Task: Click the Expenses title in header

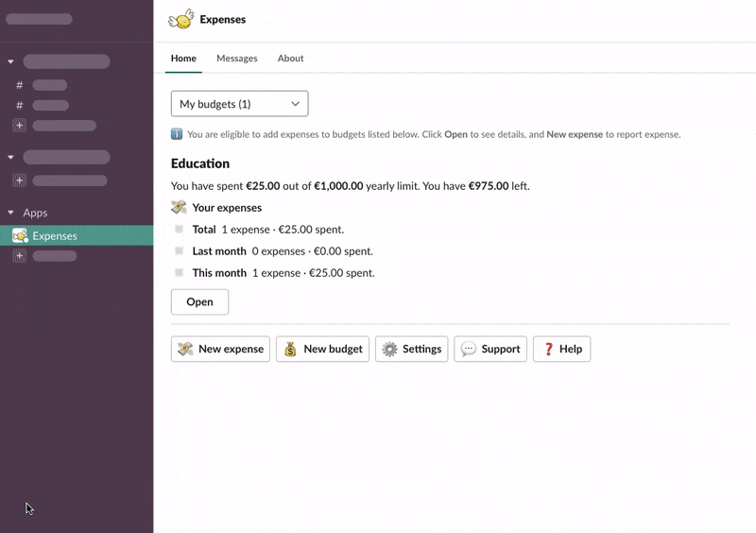Action: pyautogui.click(x=223, y=19)
